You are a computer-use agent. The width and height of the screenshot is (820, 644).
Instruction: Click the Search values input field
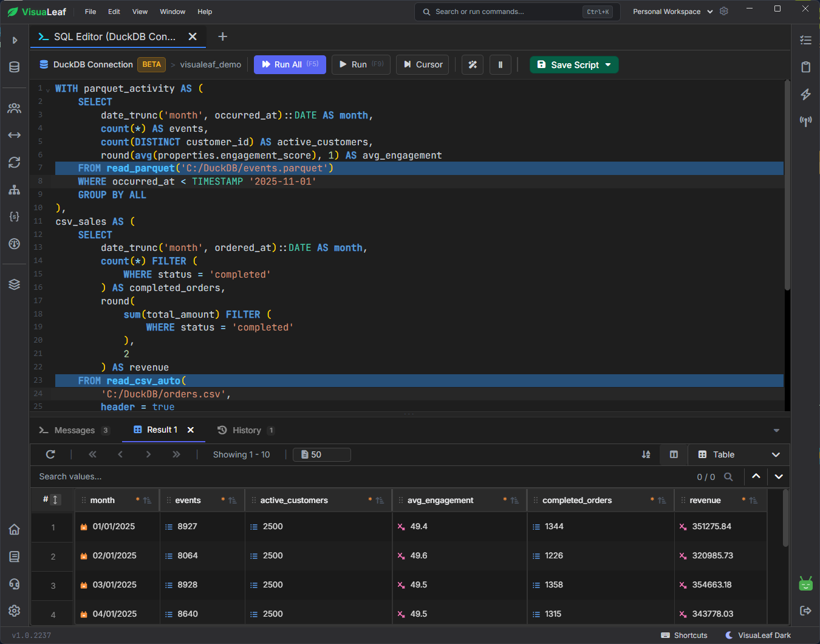click(364, 477)
